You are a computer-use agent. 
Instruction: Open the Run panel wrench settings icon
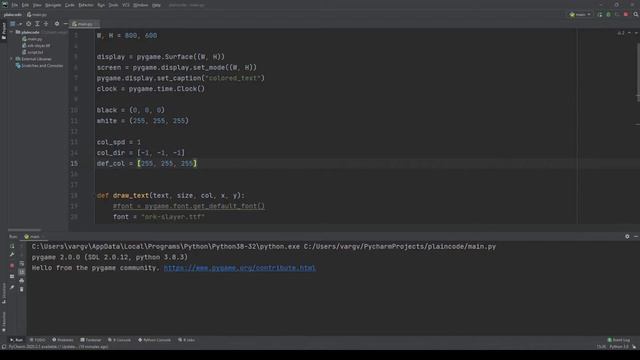pos(12,255)
